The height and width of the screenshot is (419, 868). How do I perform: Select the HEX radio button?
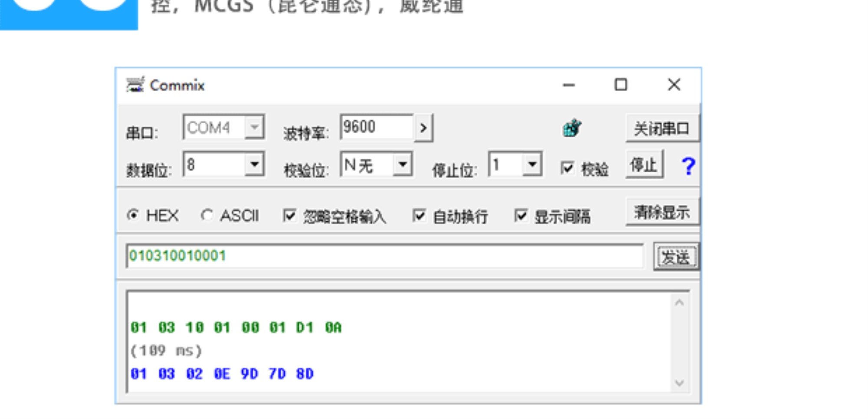(x=133, y=215)
